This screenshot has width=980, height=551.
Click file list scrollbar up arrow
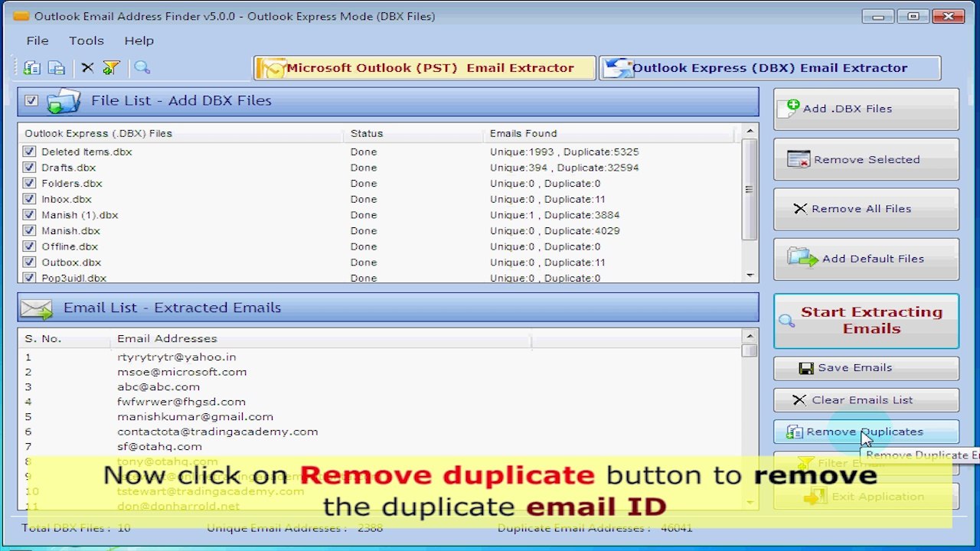click(x=750, y=132)
